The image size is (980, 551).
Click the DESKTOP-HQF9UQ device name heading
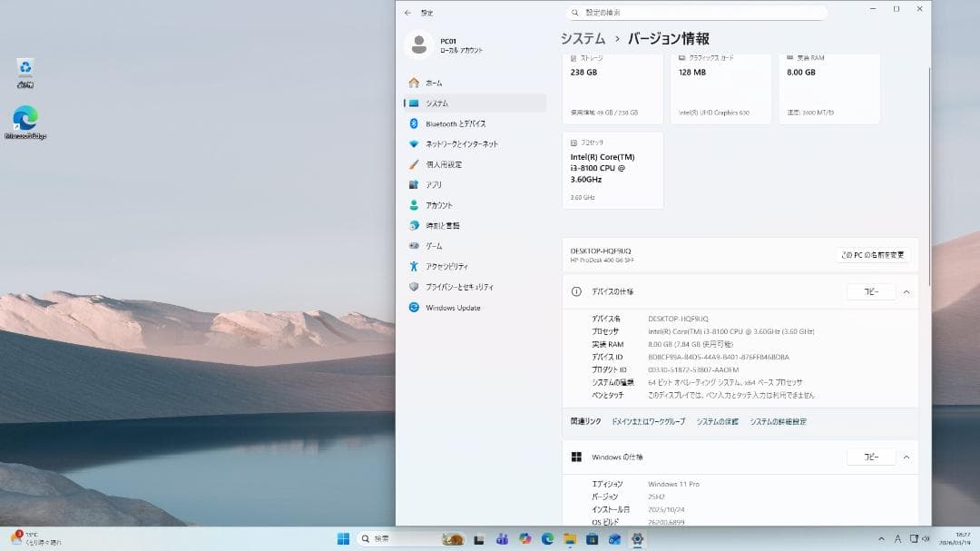click(601, 251)
